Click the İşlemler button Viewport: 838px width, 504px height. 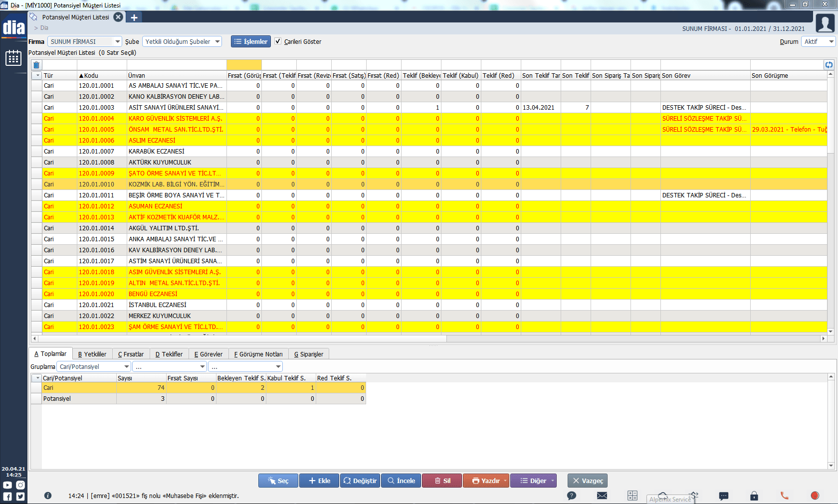251,42
